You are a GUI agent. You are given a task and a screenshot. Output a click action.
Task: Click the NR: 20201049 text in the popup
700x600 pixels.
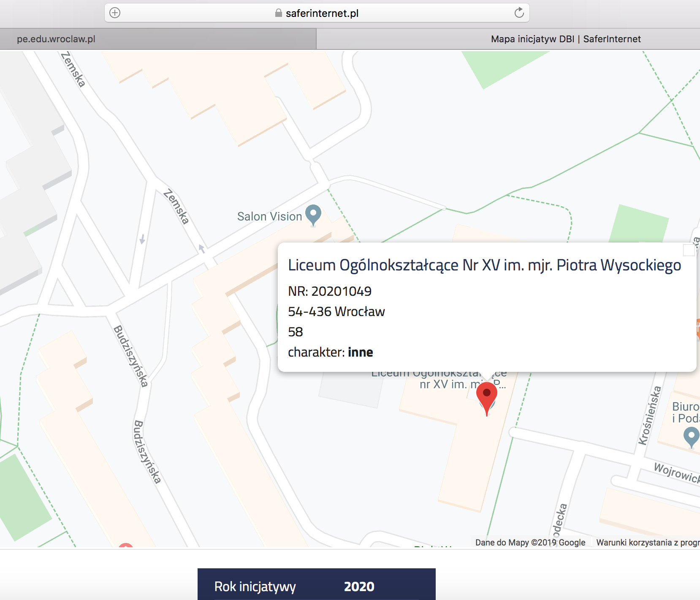[x=330, y=291]
